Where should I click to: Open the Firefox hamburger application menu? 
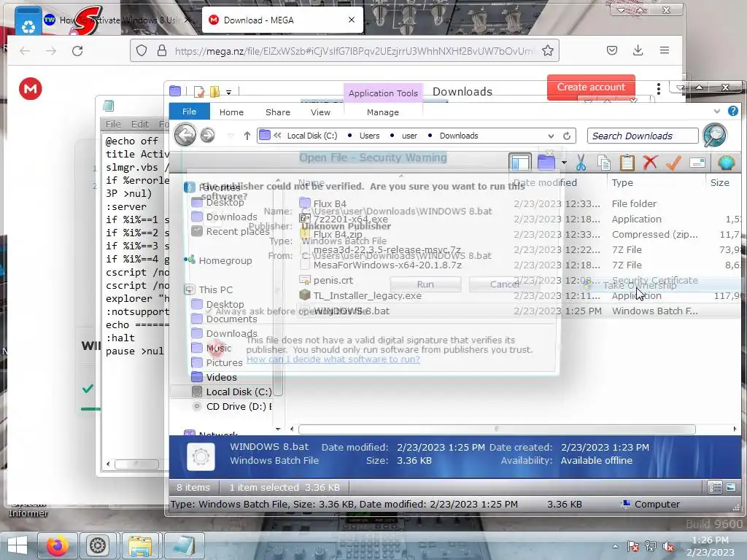(x=665, y=50)
